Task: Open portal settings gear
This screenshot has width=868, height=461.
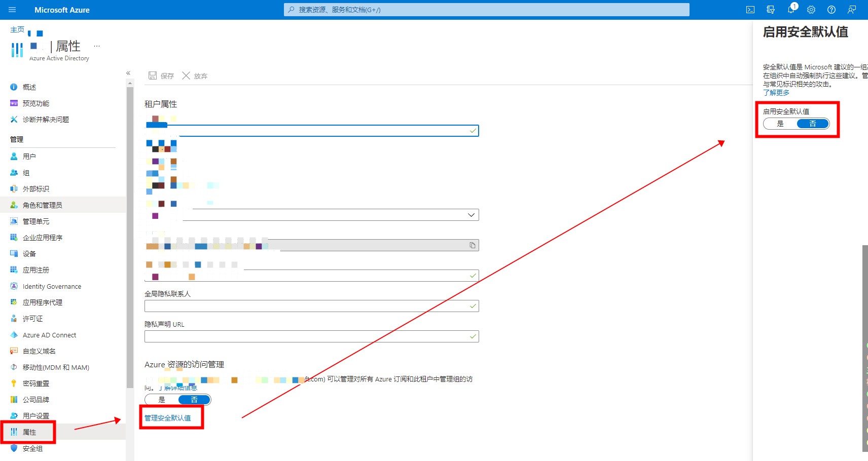Action: (x=811, y=10)
